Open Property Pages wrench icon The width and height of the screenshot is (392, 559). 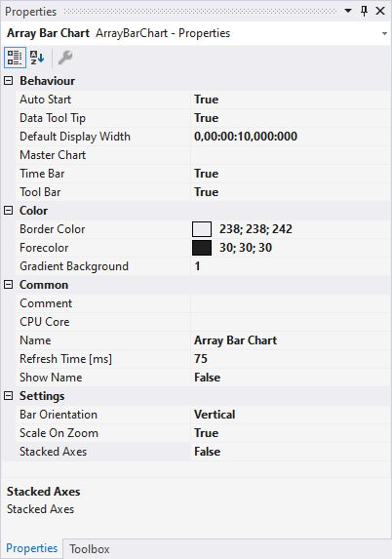65,58
